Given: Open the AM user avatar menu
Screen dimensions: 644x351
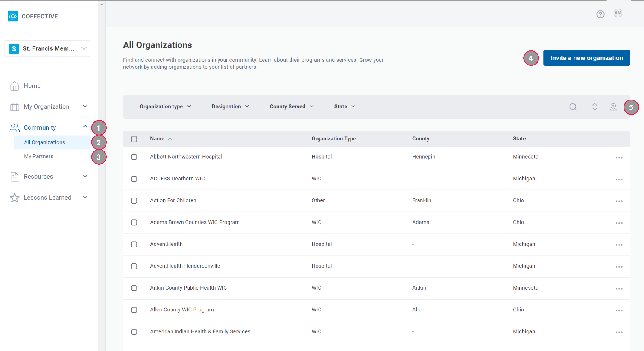Looking at the screenshot, I should click(618, 13).
